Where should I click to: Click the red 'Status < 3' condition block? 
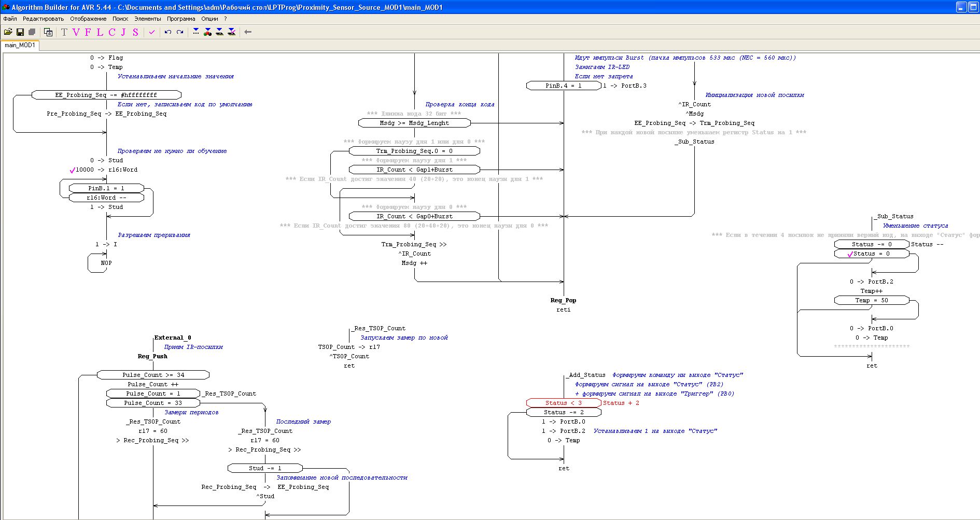pyautogui.click(x=563, y=403)
